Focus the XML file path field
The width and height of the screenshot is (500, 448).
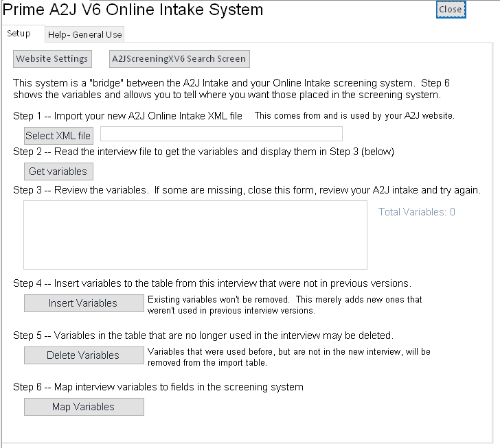[221, 134]
